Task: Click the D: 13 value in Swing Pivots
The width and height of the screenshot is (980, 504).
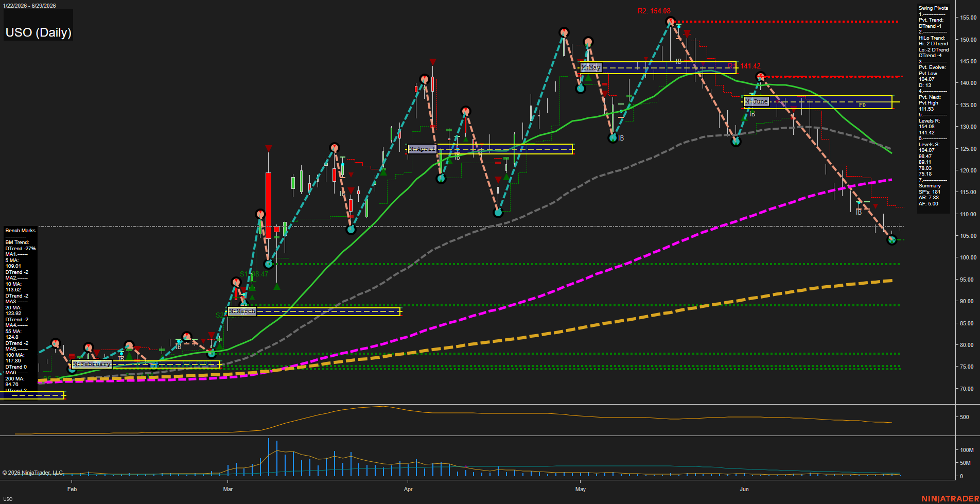Action: [925, 85]
